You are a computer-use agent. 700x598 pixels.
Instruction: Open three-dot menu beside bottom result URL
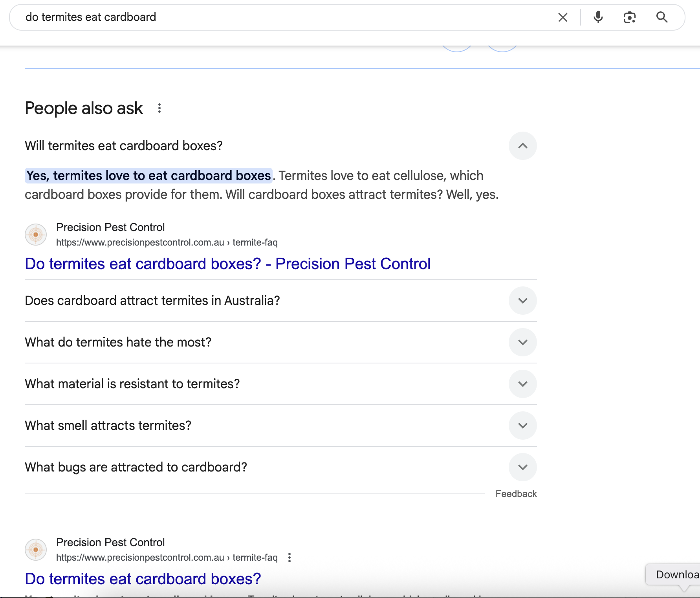pos(290,558)
